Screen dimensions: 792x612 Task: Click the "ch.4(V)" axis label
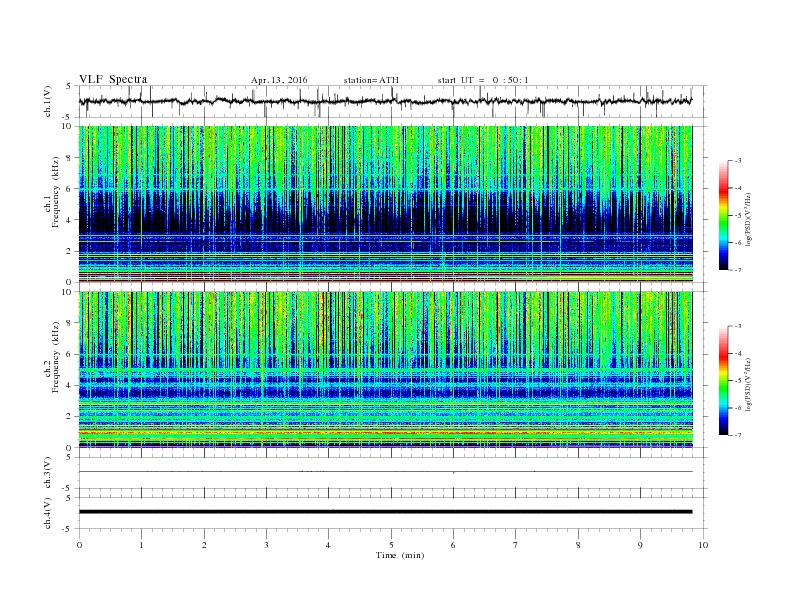tap(48, 513)
